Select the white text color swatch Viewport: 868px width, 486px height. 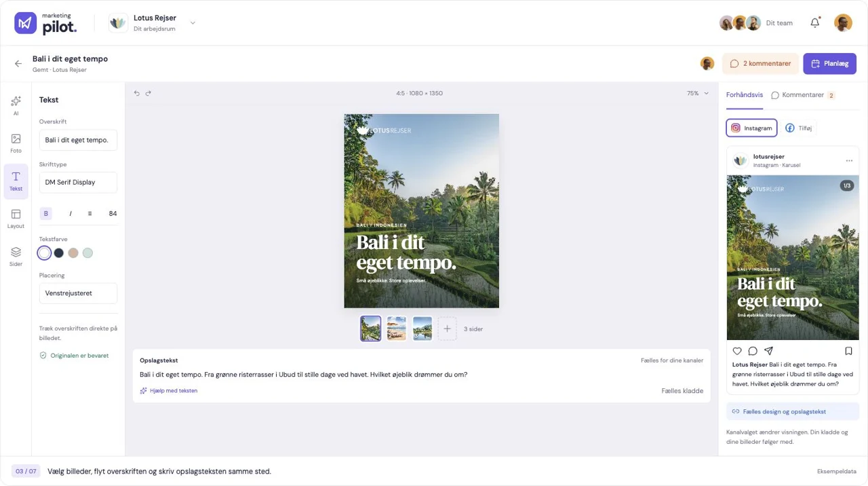(44, 253)
